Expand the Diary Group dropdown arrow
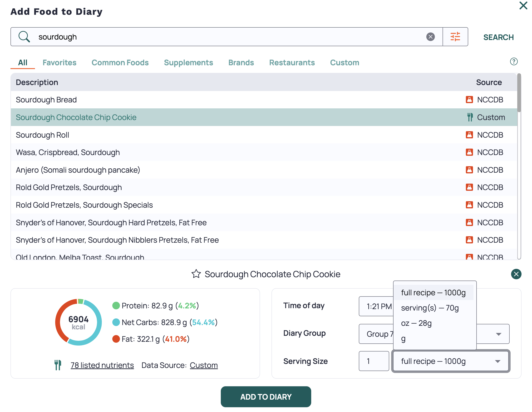 click(x=499, y=334)
